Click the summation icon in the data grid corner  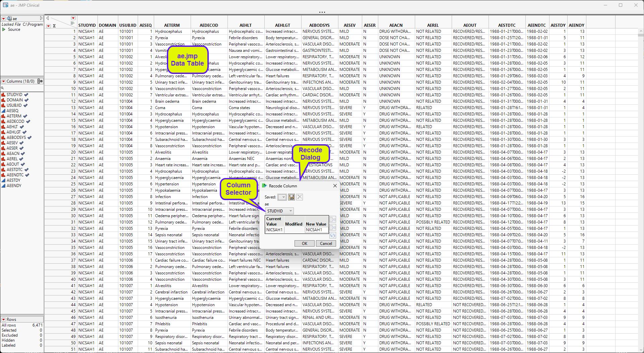click(54, 26)
